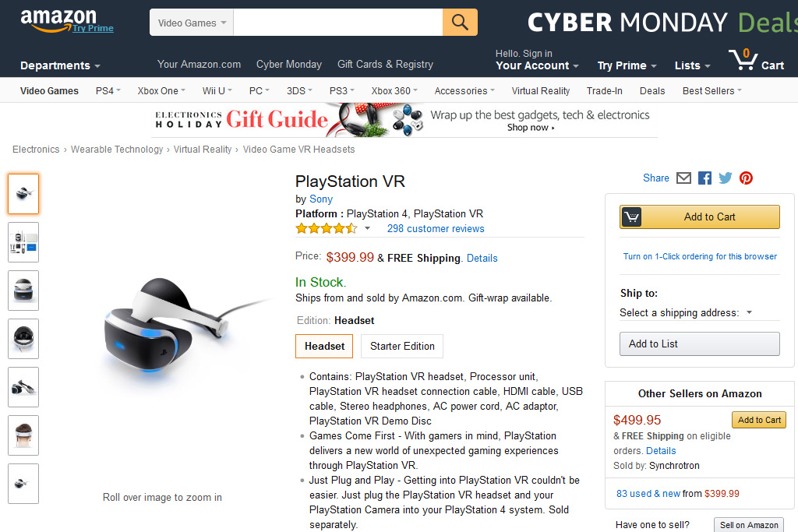Expand the Departments menu

(60, 65)
